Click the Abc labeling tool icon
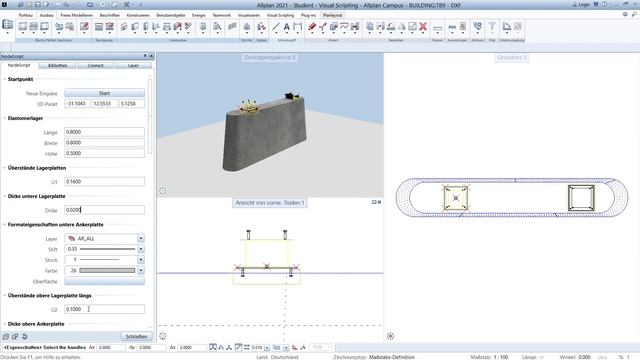The width and height of the screenshot is (640, 360). pos(452,27)
